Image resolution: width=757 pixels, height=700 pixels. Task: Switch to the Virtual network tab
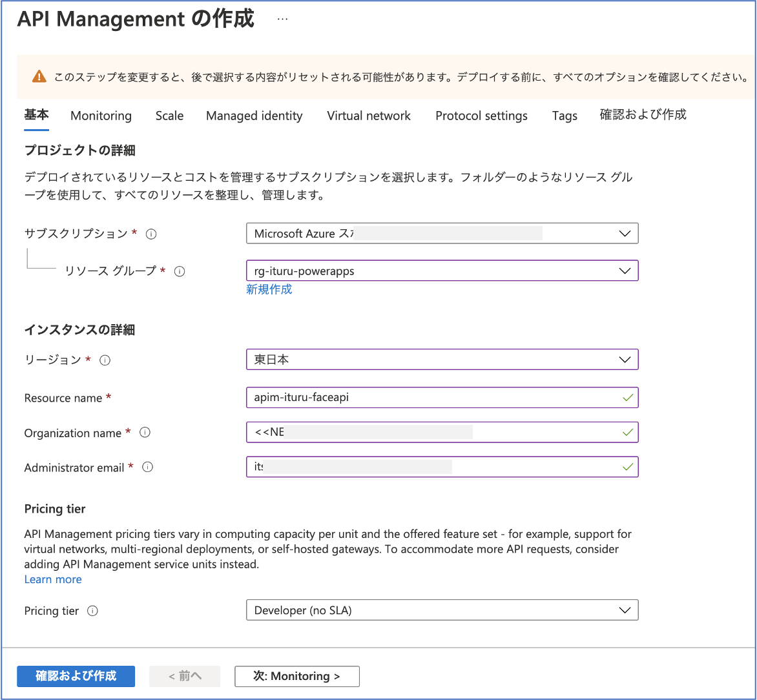pos(369,116)
